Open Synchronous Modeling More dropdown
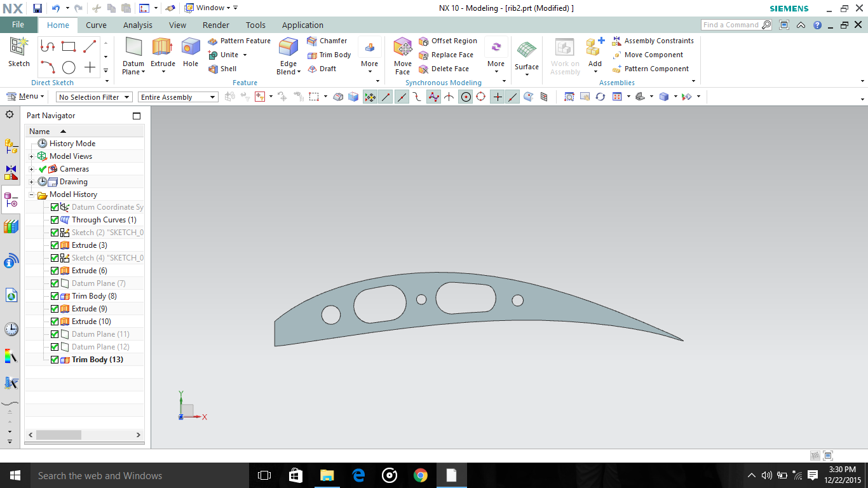Screen dimensions: 868x488 pos(496,56)
